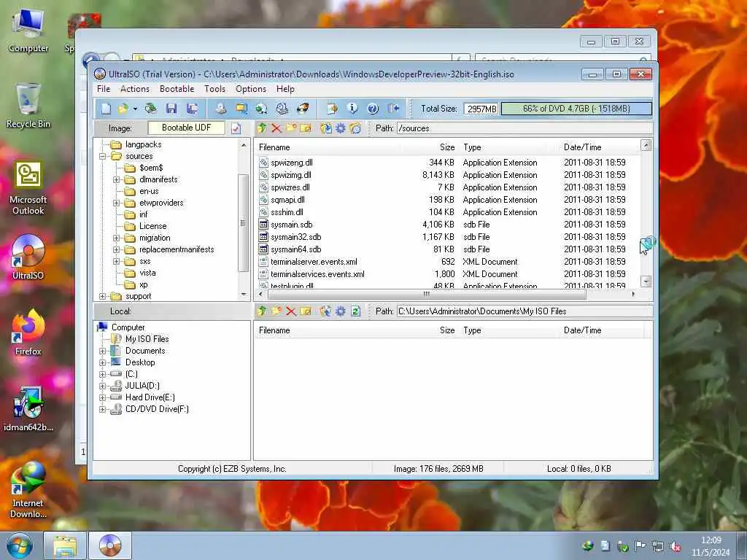Click the /sources Path field
The image size is (747, 560).
pos(524,128)
